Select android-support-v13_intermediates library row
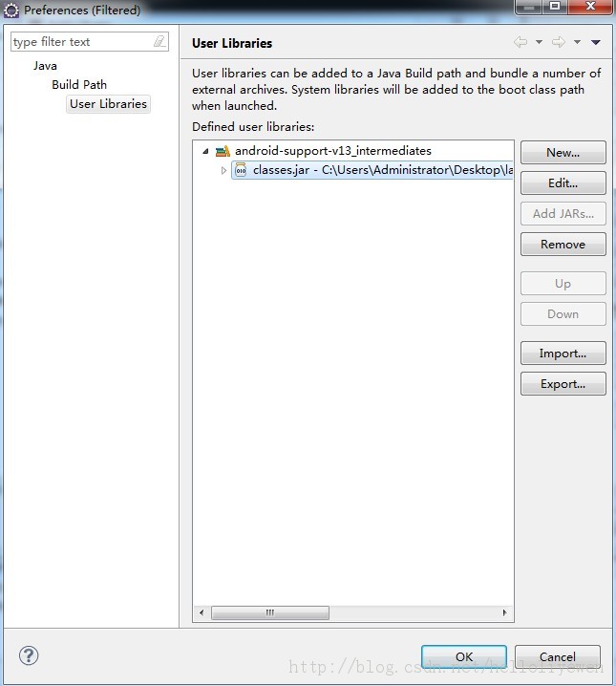Viewport: 616px width, 686px height. (333, 151)
